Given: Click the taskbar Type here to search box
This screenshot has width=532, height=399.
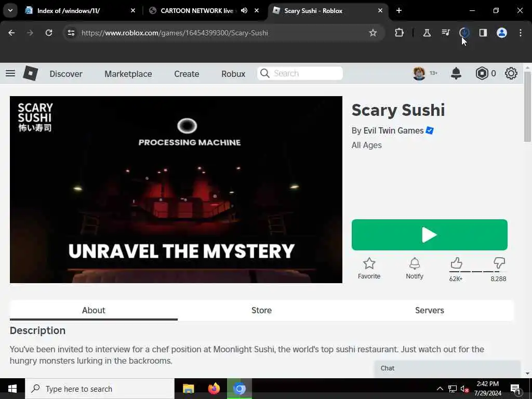Looking at the screenshot, I should click(100, 389).
